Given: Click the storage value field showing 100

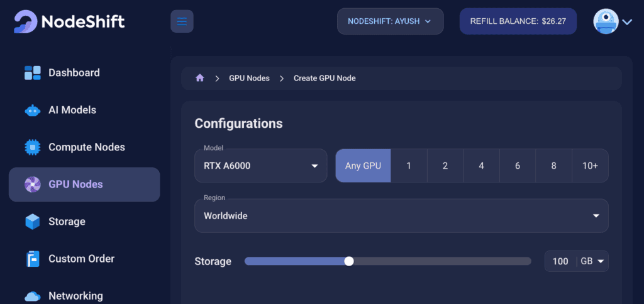Looking at the screenshot, I should [x=560, y=261].
